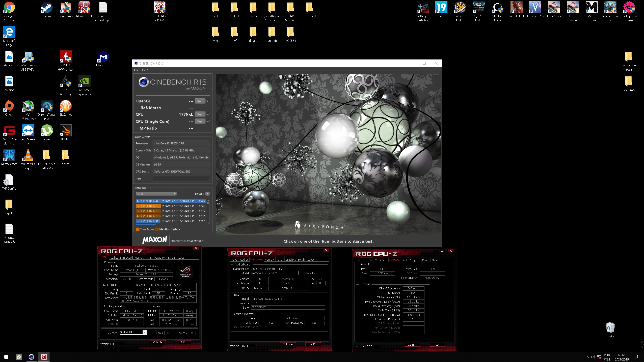Open Origin desktop shortcut

pyautogui.click(x=9, y=108)
